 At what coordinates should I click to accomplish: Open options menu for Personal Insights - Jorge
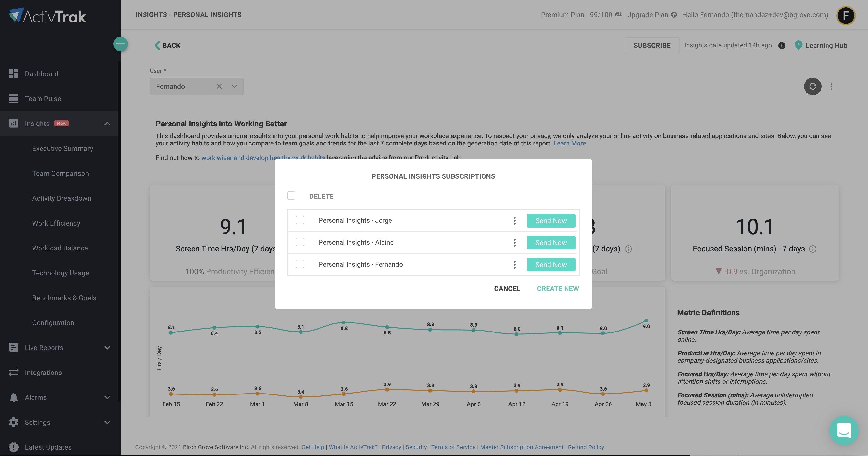click(x=514, y=220)
